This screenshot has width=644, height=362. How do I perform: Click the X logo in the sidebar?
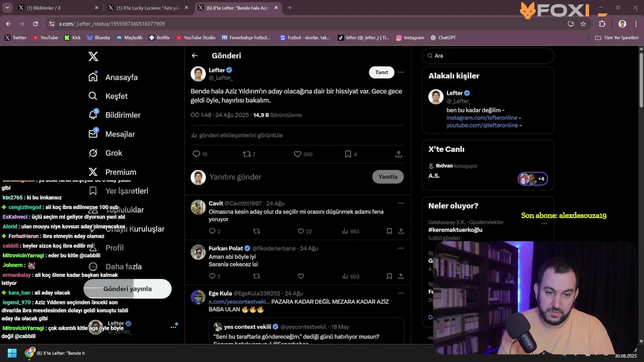(x=93, y=56)
